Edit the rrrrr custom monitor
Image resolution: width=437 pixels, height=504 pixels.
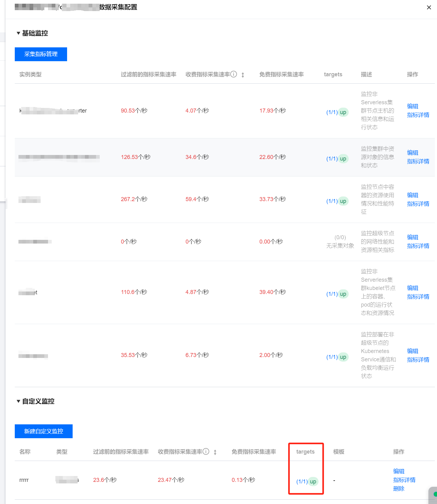399,471
